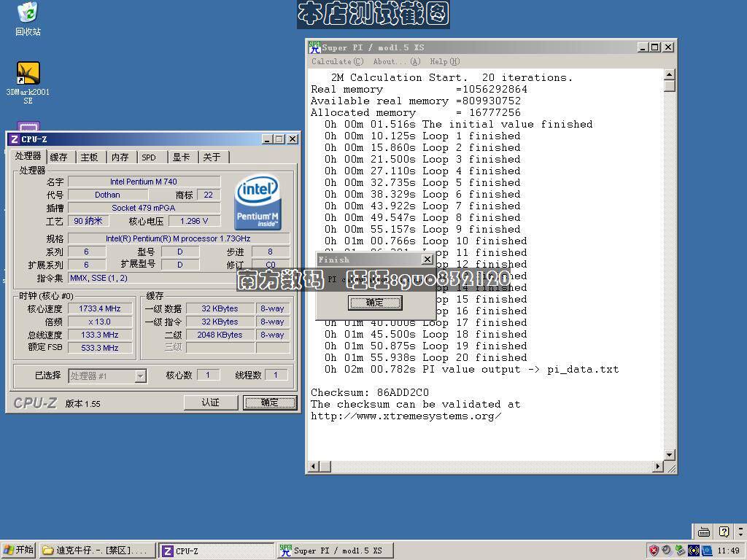747x560 pixels.
Task: Click the CPU-Z title bar icon
Action: (15, 139)
